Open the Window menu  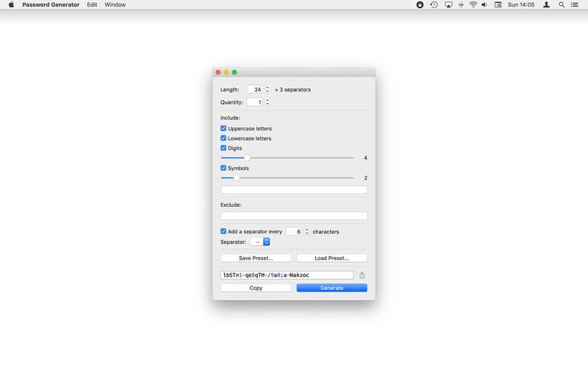point(115,4)
